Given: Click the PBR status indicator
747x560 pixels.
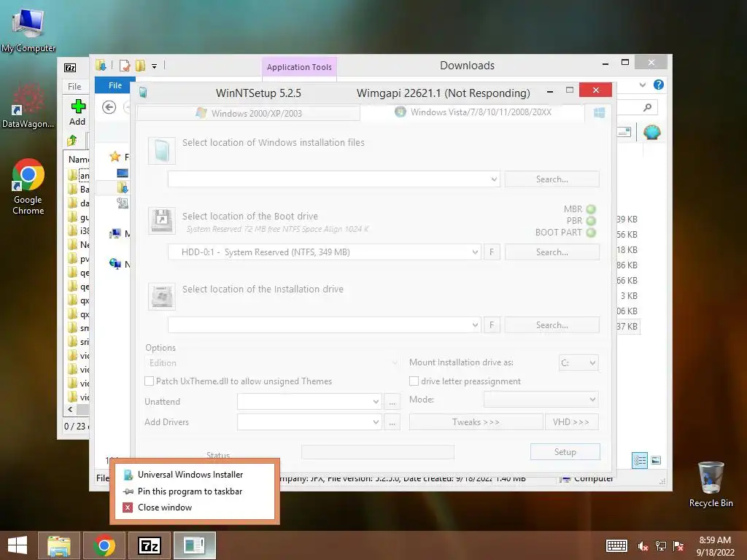Looking at the screenshot, I should pos(591,221).
